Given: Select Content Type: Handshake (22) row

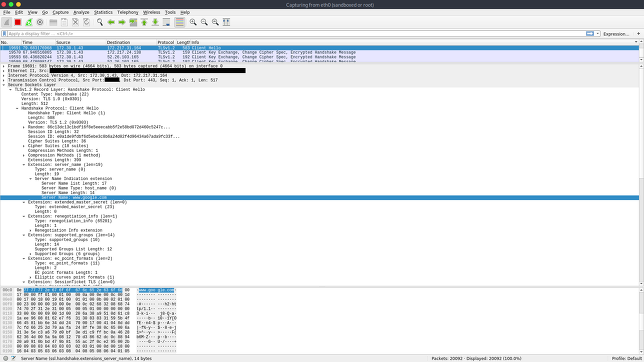Looking at the screenshot, I should coord(319,94).
